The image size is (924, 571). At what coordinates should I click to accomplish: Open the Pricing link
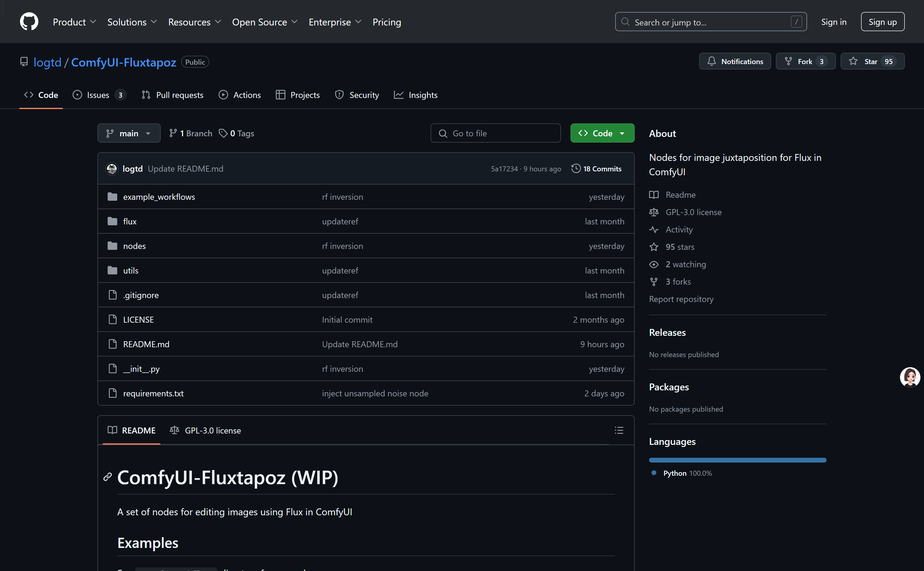click(x=387, y=22)
